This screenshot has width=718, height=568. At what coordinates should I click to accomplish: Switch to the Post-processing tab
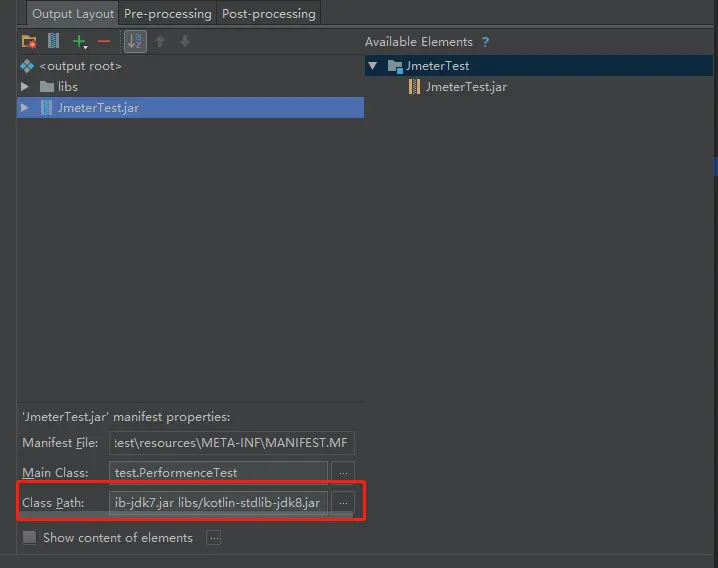[x=269, y=14]
